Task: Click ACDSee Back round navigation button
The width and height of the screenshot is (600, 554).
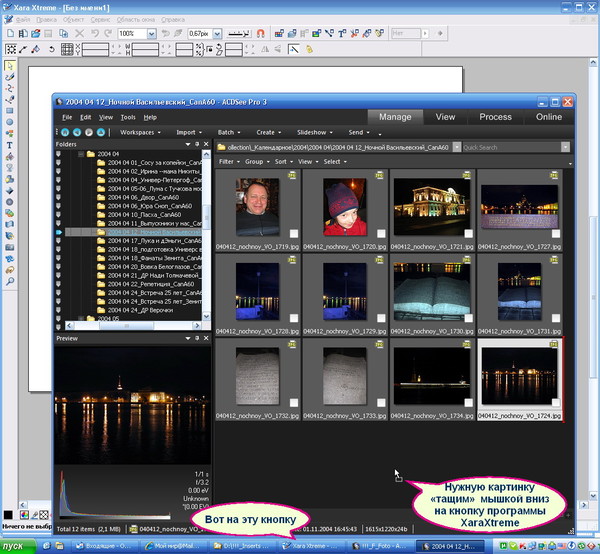Action: [77, 132]
